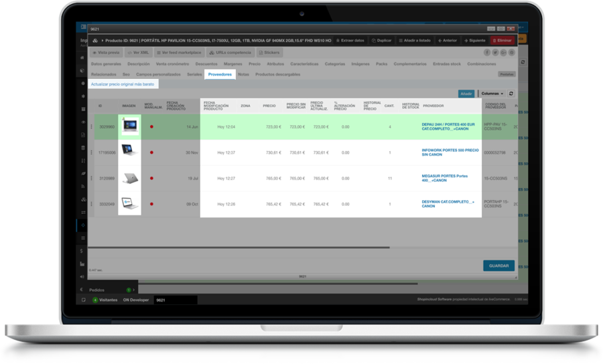Open Complementarios tab
603x364 pixels.
(410, 64)
